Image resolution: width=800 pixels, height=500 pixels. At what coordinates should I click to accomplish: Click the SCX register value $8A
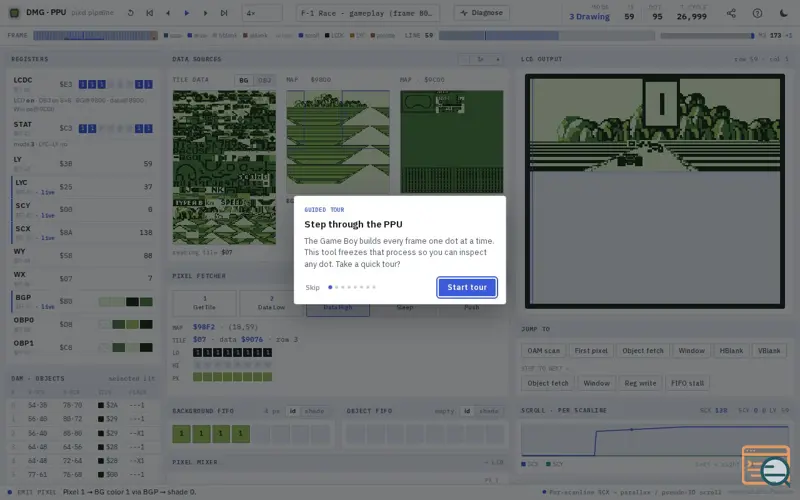[x=66, y=232]
